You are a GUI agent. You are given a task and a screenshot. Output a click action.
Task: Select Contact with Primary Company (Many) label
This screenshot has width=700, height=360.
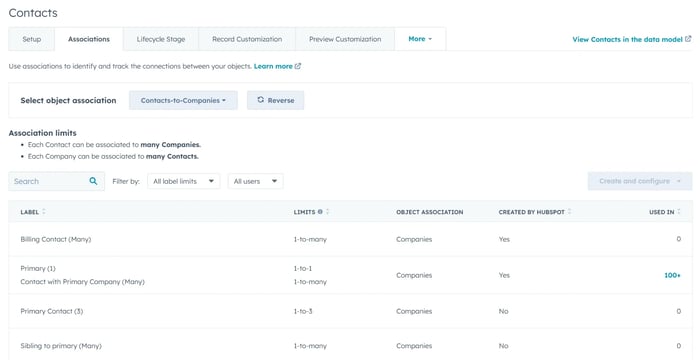tap(83, 282)
